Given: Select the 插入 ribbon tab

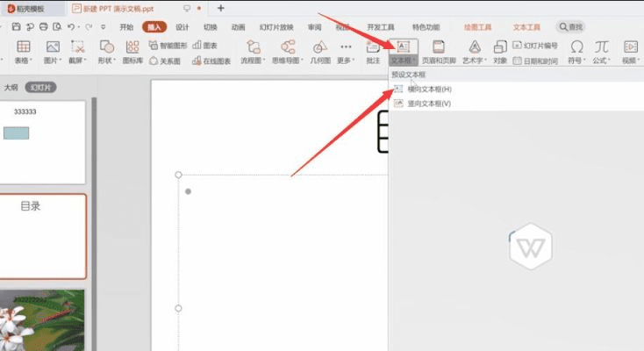Looking at the screenshot, I should (x=154, y=27).
